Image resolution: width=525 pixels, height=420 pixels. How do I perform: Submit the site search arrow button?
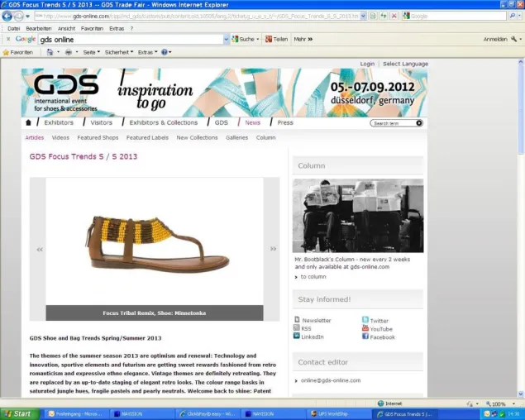[419, 123]
